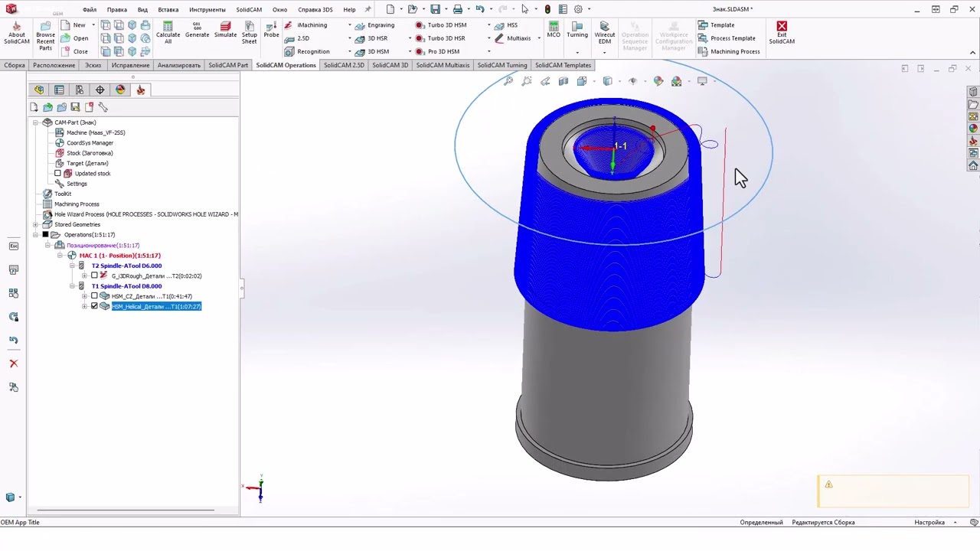This screenshot has width=980, height=551.
Task: Open Browse Recent Parts
Action: pyautogui.click(x=45, y=36)
